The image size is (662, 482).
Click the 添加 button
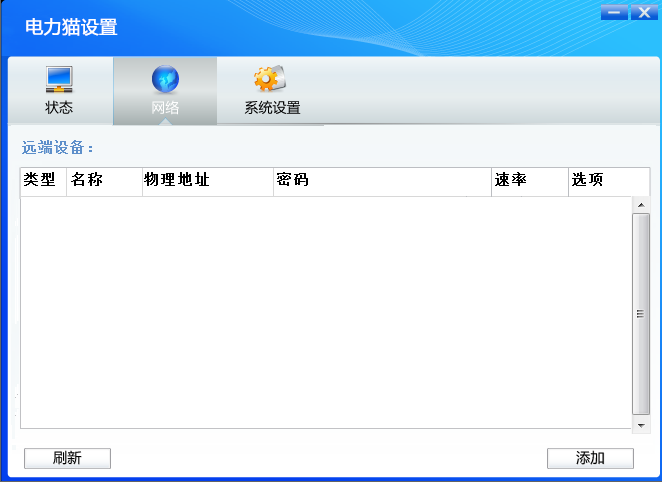tap(590, 458)
